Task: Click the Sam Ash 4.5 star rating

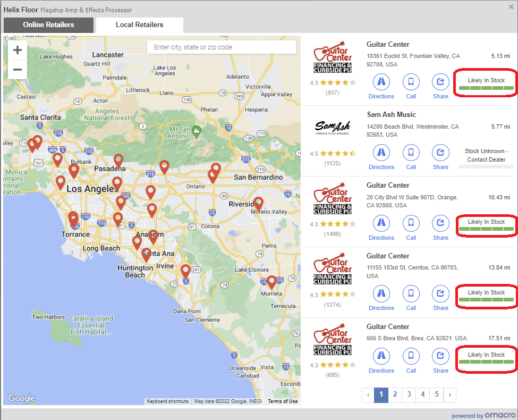Action: (x=333, y=154)
